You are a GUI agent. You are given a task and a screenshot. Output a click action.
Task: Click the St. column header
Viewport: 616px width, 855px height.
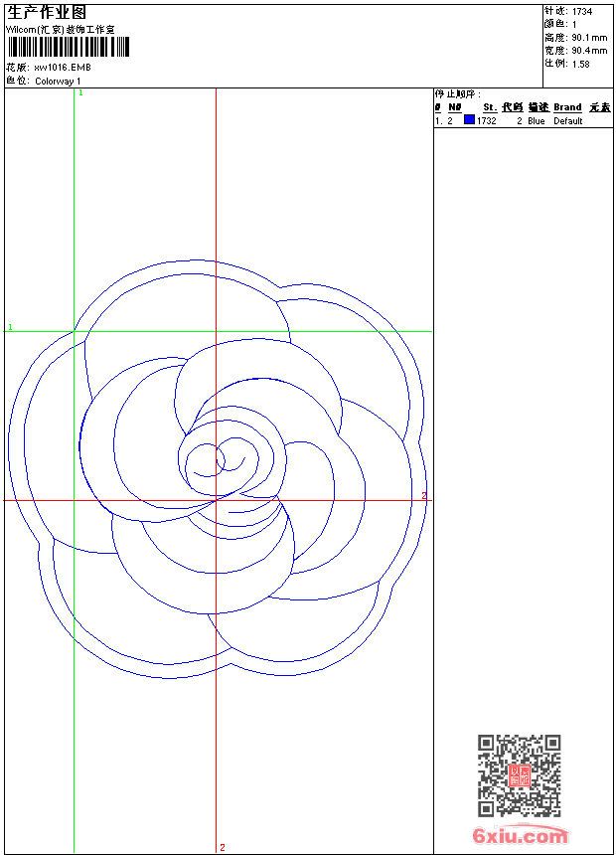click(490, 107)
